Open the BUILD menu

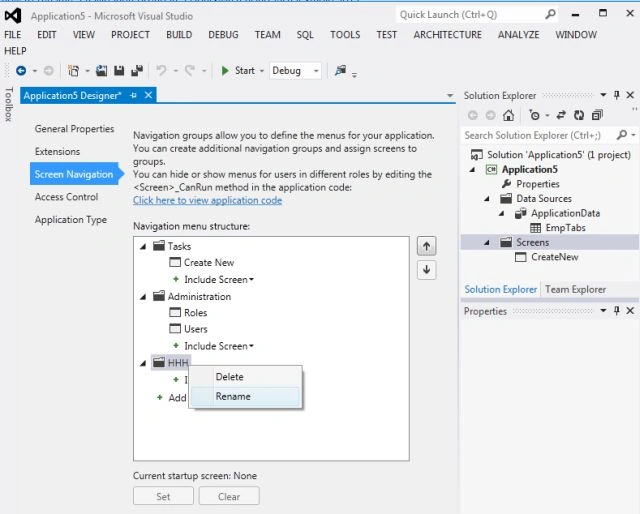pos(179,35)
